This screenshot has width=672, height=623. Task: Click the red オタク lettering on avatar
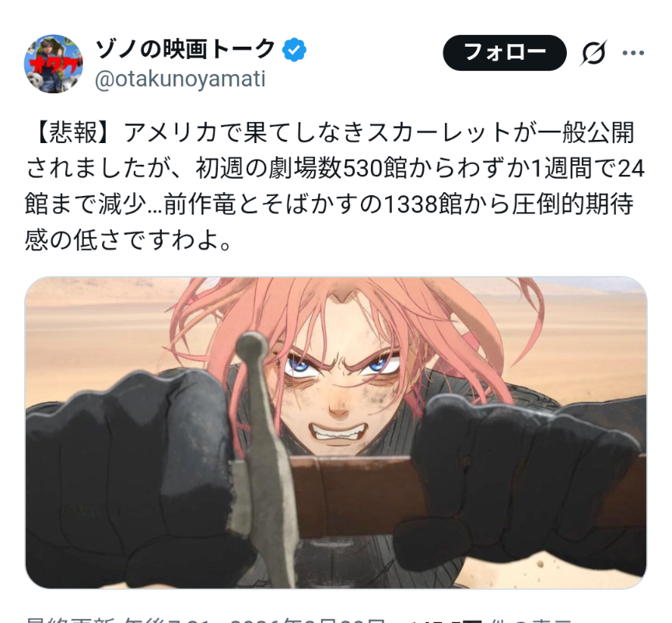pyautogui.click(x=54, y=65)
